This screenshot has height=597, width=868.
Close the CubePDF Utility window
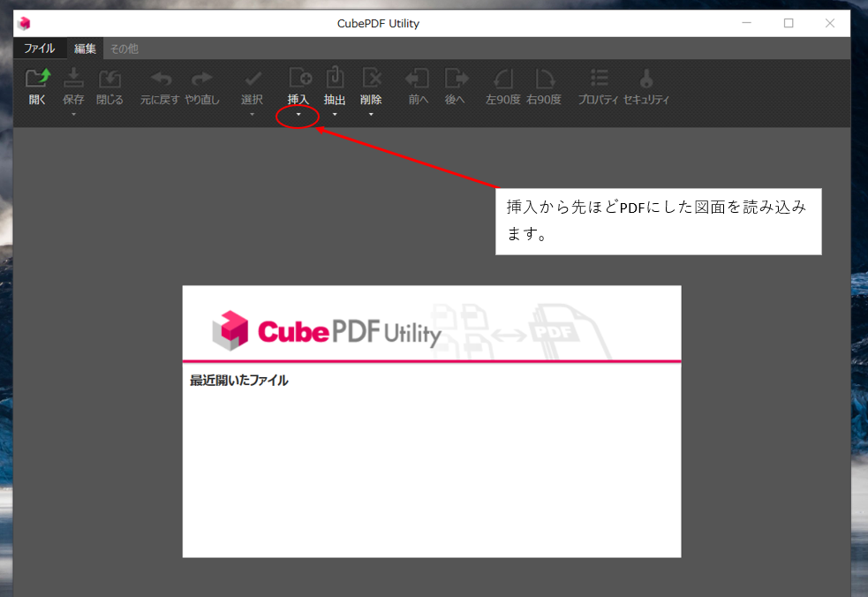(830, 23)
